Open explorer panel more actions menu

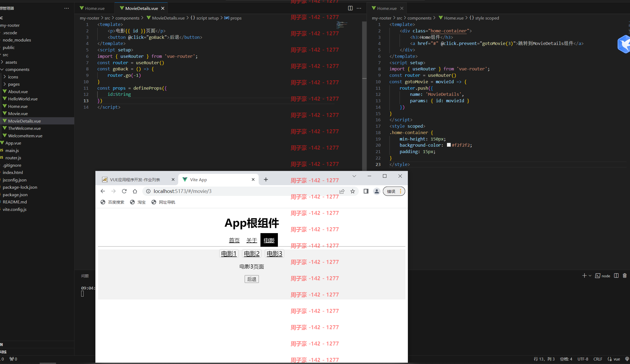[x=66, y=8]
